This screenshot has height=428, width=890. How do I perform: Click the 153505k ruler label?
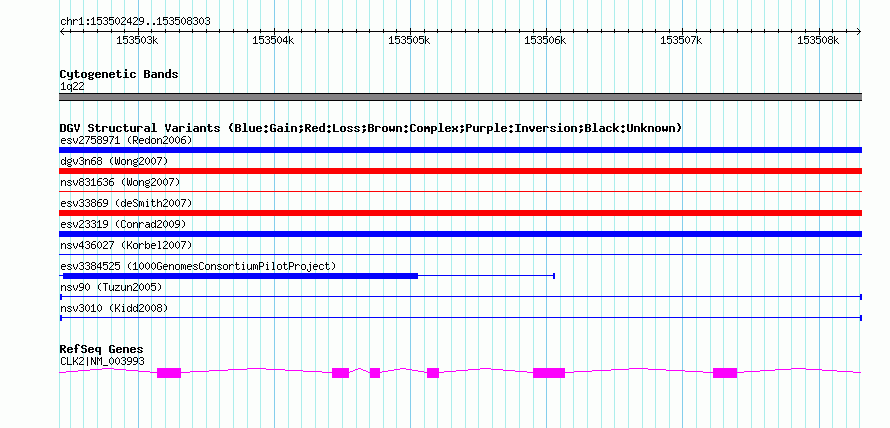pyautogui.click(x=409, y=41)
